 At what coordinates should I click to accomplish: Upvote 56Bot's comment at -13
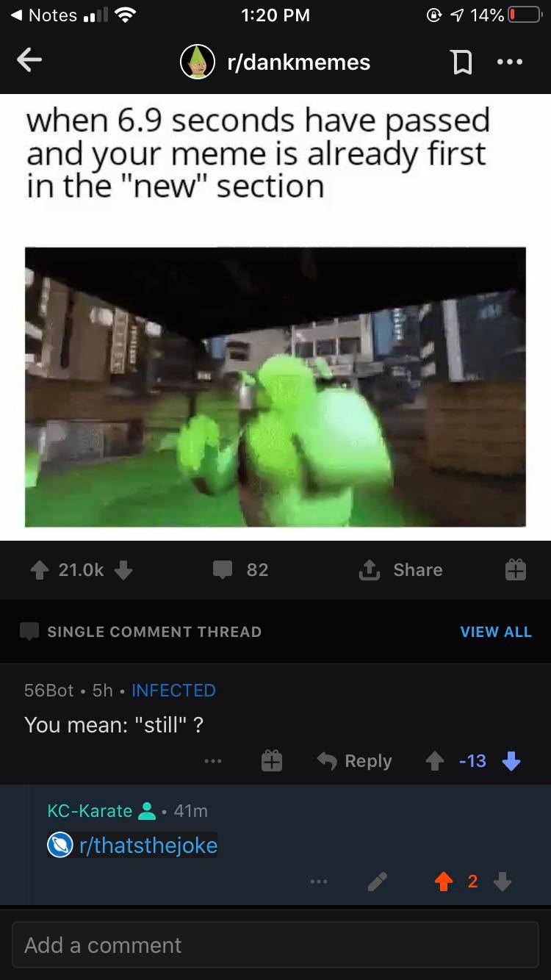(x=435, y=761)
